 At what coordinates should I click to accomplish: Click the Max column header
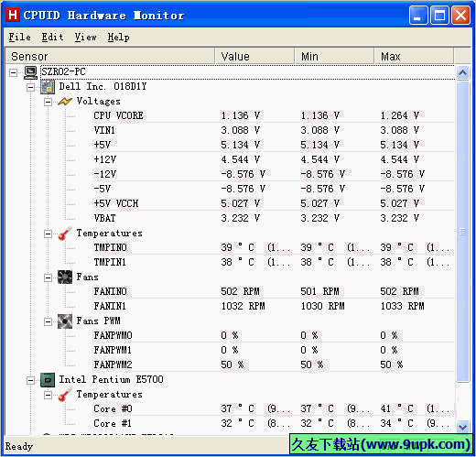[x=414, y=56]
